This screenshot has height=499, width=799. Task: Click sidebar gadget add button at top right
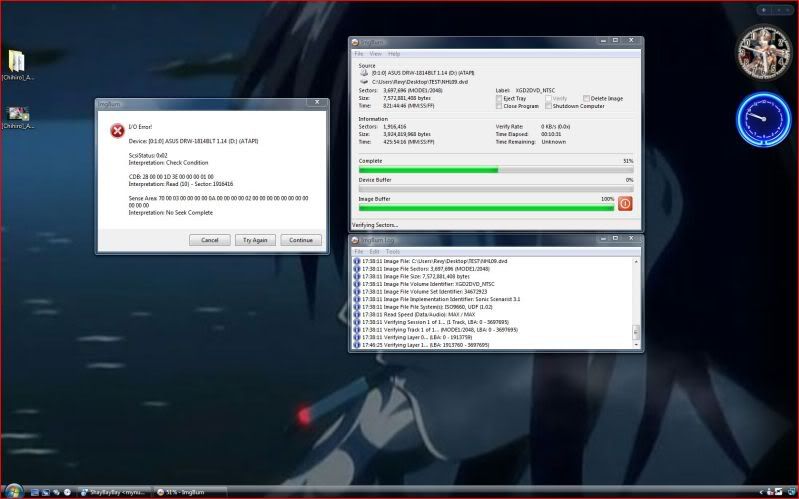[763, 10]
